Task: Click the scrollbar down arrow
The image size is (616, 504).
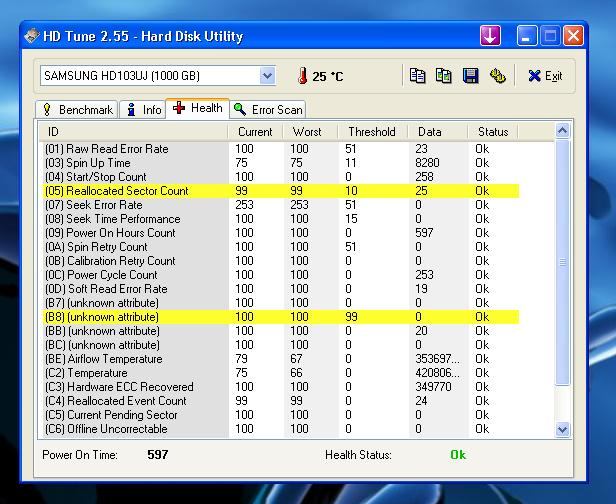Action: click(563, 429)
